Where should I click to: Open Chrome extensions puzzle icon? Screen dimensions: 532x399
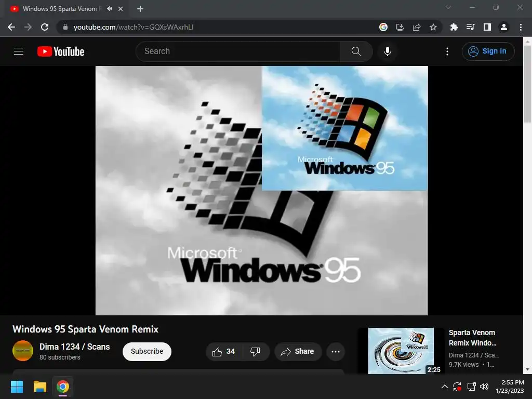(x=454, y=27)
